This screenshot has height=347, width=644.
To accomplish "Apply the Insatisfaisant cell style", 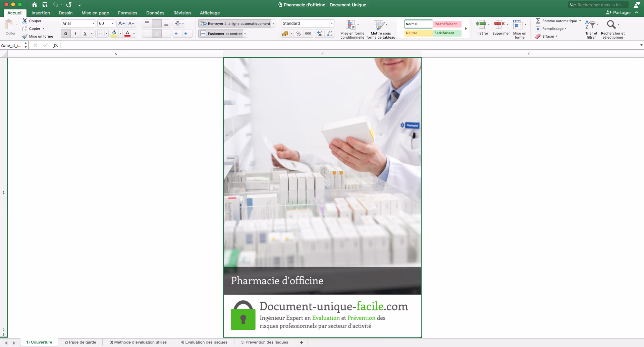I will pyautogui.click(x=447, y=24).
